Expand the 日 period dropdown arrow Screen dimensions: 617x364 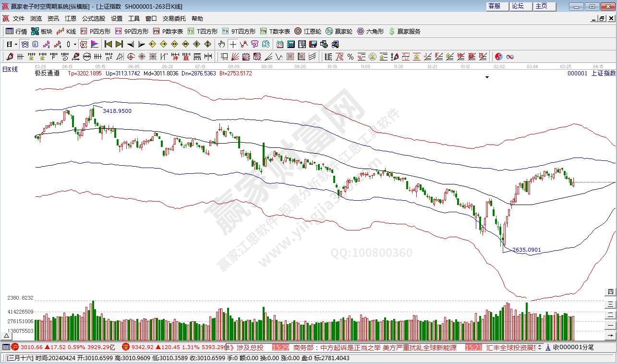16,44
